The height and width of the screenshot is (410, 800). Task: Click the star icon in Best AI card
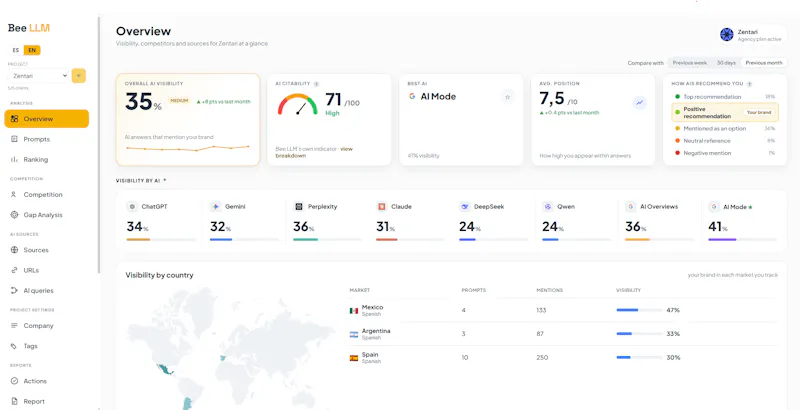508,96
